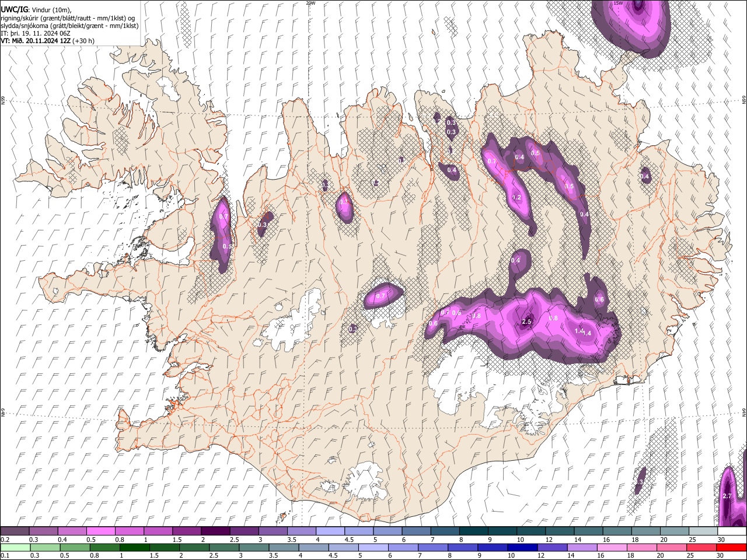Pick the pink lower legend swatch between 18 and 20
The width and height of the screenshot is (747, 560).
pyautogui.click(x=643, y=547)
